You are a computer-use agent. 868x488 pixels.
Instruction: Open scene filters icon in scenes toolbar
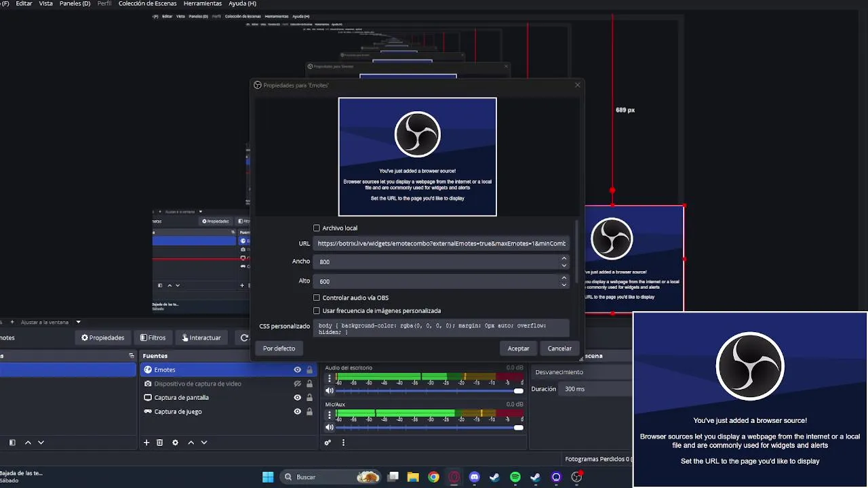12,443
